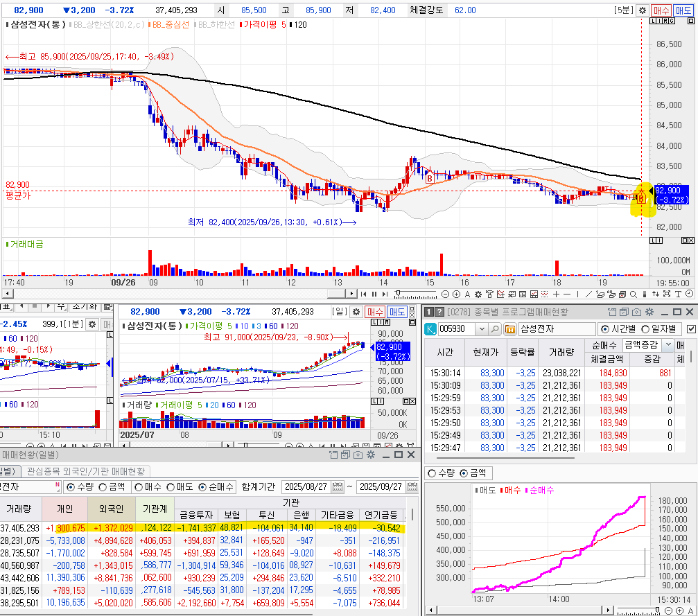Click the 삼성전자 stock name field

[557, 329]
